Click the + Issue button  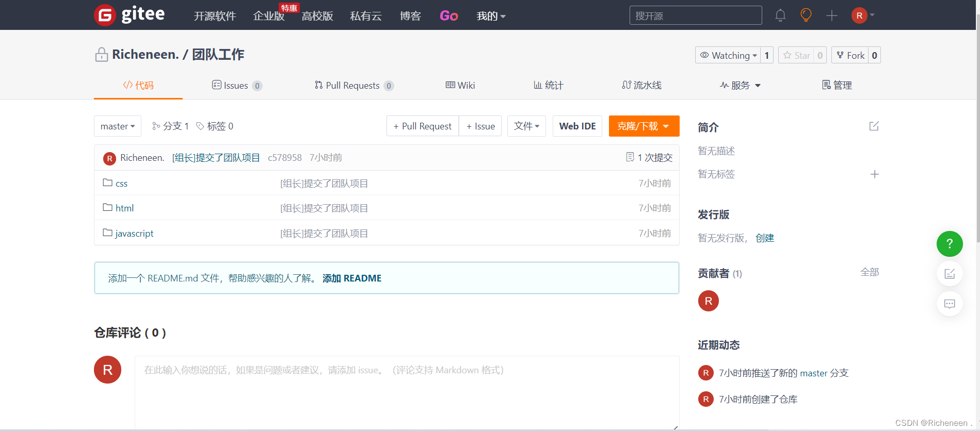coord(480,126)
